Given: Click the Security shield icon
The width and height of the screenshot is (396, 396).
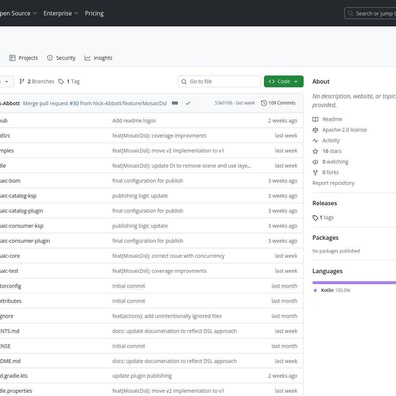Looking at the screenshot, I should tap(50, 58).
